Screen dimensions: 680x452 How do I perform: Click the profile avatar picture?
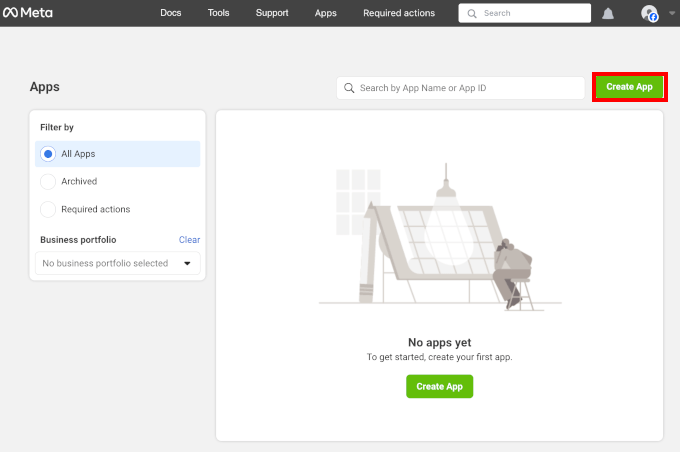(x=649, y=13)
